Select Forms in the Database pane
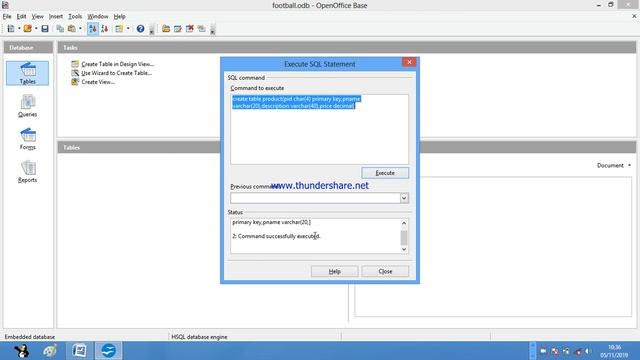The height and width of the screenshot is (360, 640). point(27,139)
